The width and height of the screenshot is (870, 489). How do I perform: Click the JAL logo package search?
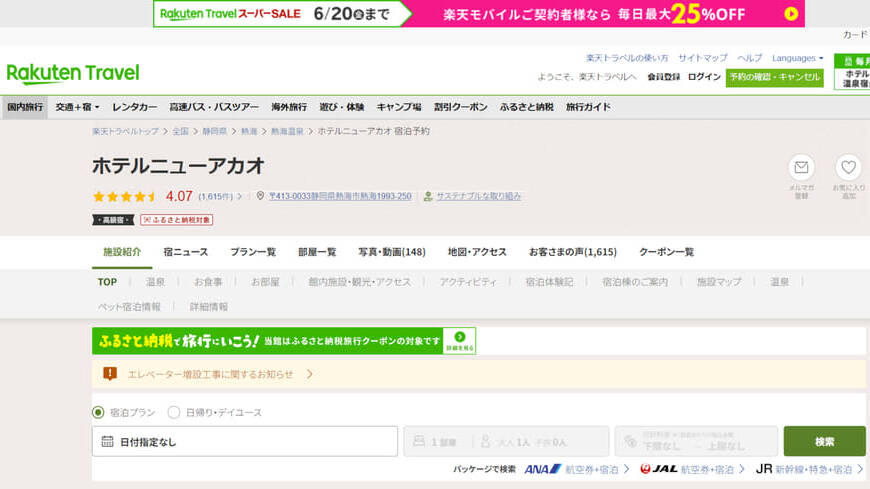(659, 469)
